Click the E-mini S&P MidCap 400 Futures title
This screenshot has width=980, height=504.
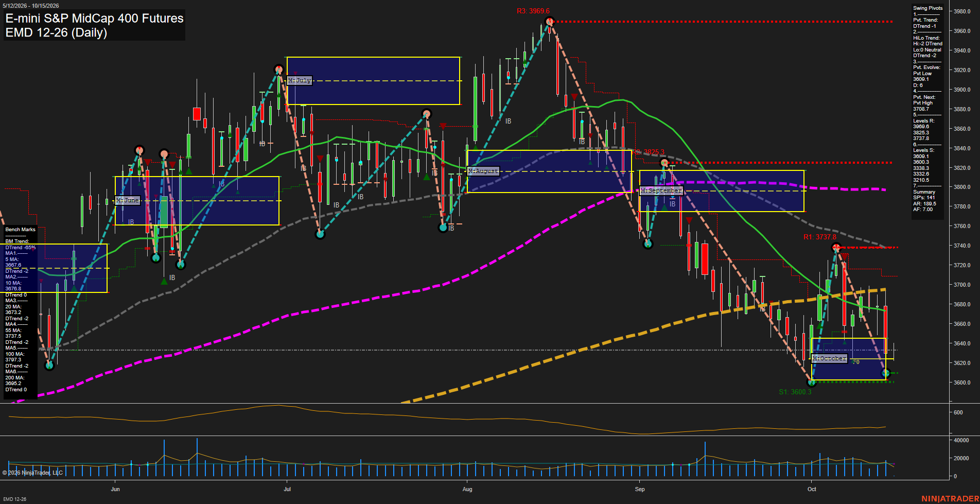(95, 18)
